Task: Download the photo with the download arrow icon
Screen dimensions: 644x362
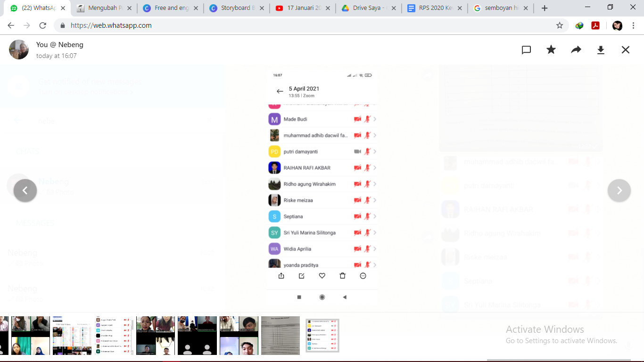Action: pos(601,50)
